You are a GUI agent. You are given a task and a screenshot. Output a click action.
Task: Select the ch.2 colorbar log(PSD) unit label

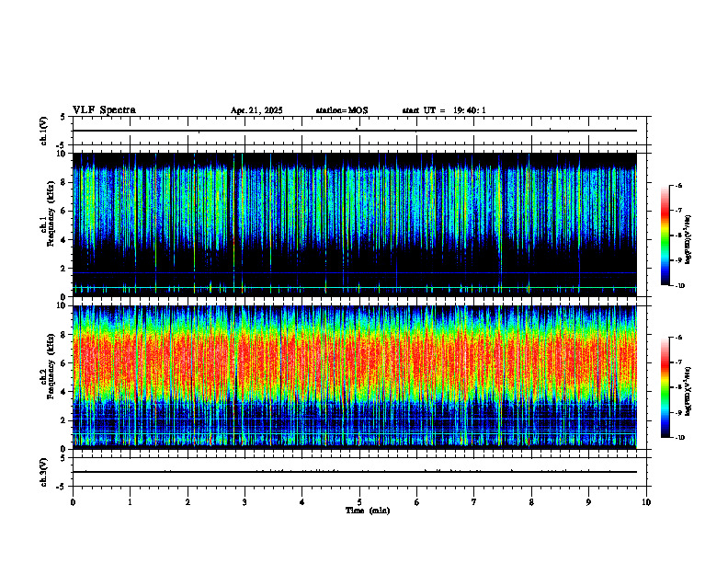click(x=688, y=391)
